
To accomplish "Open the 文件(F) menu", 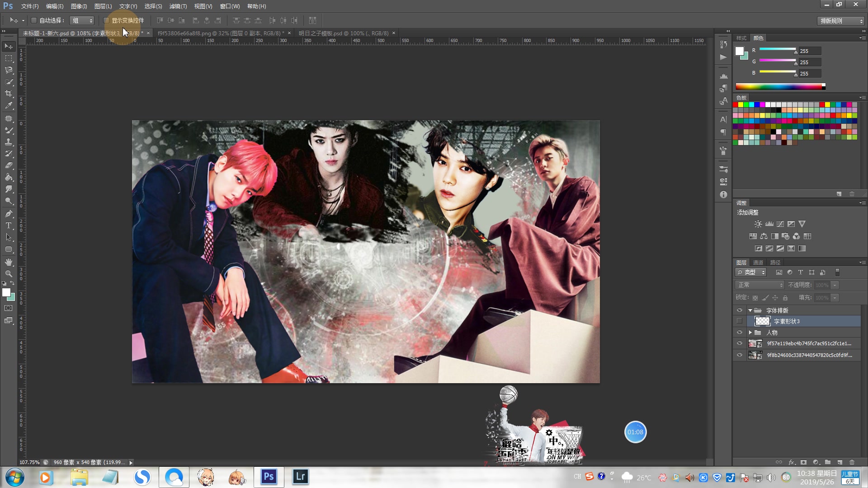I will [30, 6].
